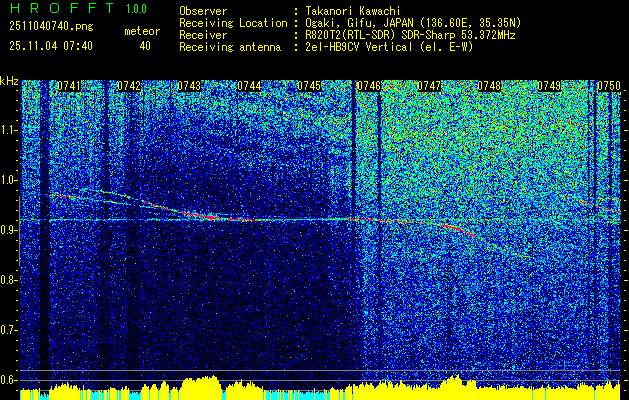The image size is (629, 400).
Task: Click the version number 1.0.0
Action: [x=133, y=9]
